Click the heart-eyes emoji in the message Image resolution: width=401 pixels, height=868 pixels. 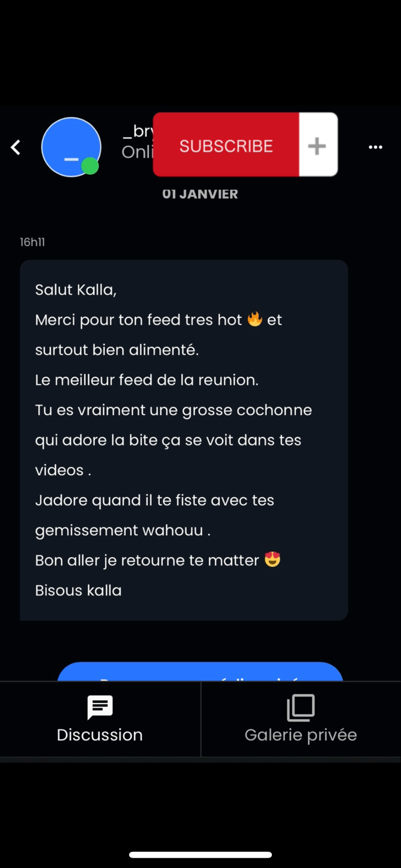coord(273,560)
